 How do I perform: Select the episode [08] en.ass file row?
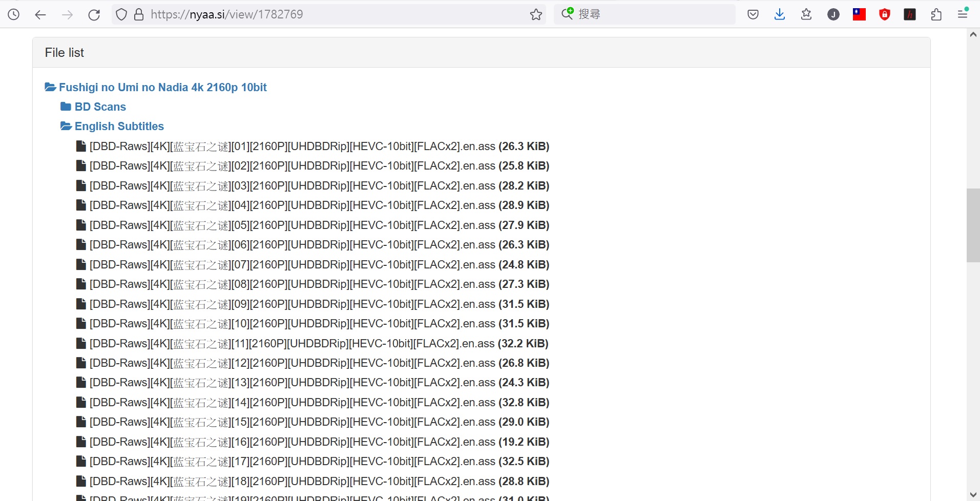click(312, 284)
